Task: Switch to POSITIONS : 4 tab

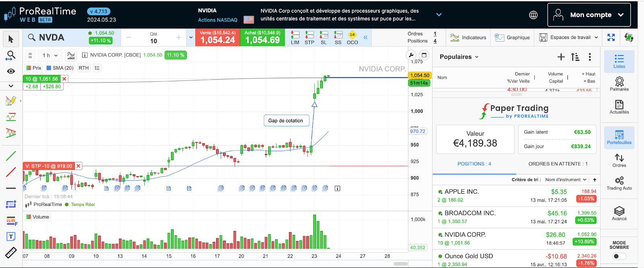Action: (474, 164)
